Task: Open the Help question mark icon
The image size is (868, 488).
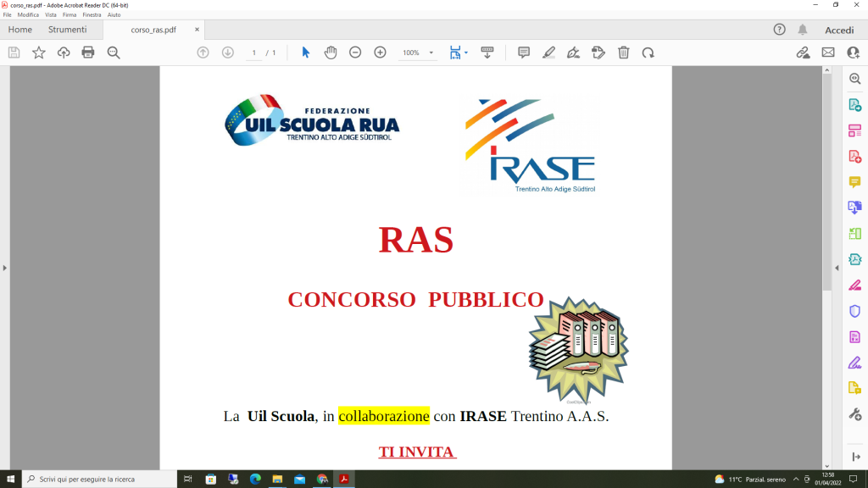Action: coord(780,30)
